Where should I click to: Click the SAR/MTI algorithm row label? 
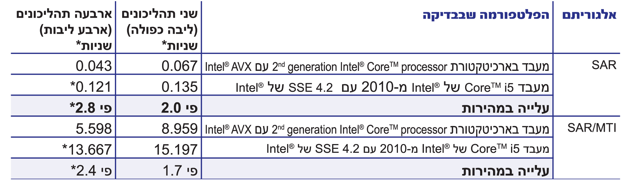point(592,128)
